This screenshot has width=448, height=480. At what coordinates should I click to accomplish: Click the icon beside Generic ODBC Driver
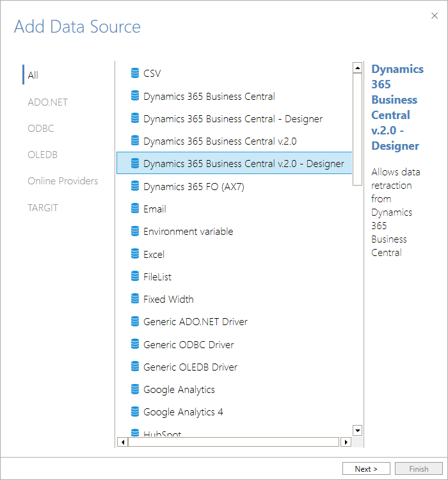(x=135, y=344)
